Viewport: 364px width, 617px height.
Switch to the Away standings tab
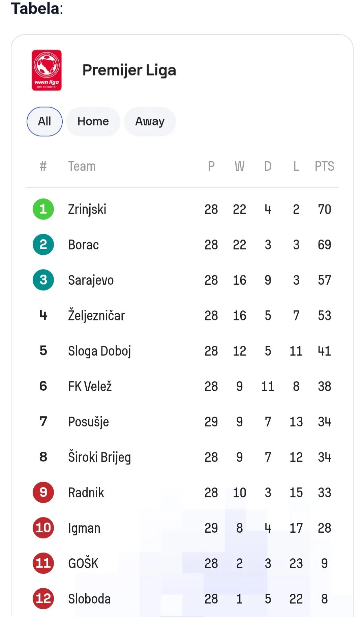(x=150, y=121)
